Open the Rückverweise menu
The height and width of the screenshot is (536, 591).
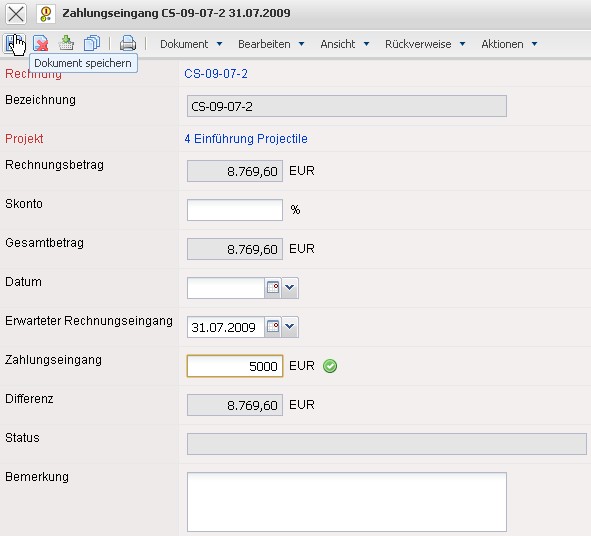point(425,44)
